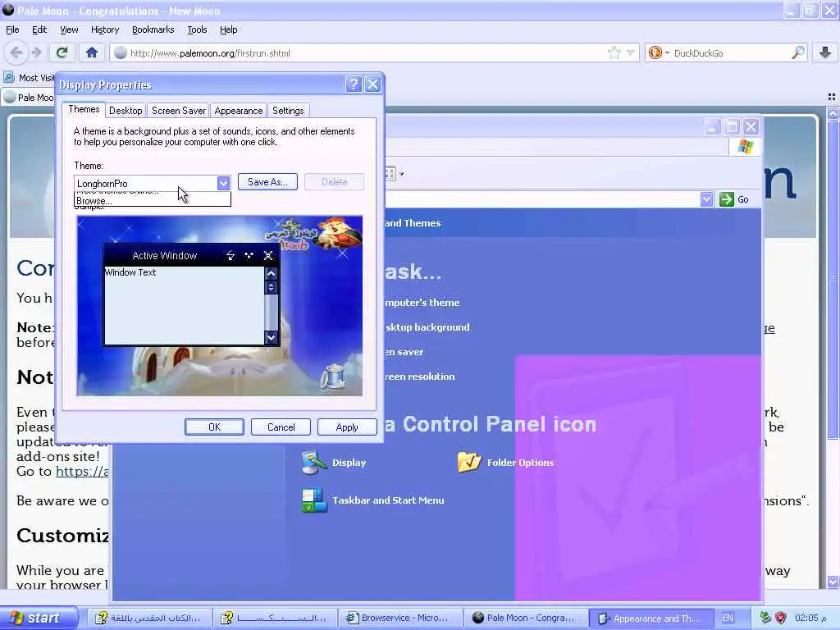Open the File menu
This screenshot has width=840, height=630.
[12, 30]
